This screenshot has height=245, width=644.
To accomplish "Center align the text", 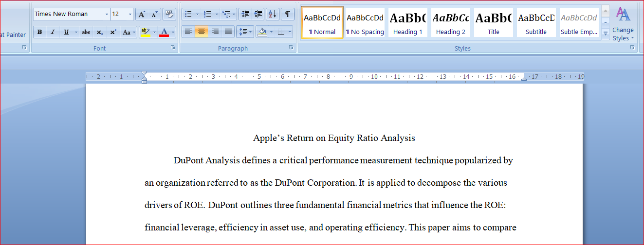I will [201, 32].
